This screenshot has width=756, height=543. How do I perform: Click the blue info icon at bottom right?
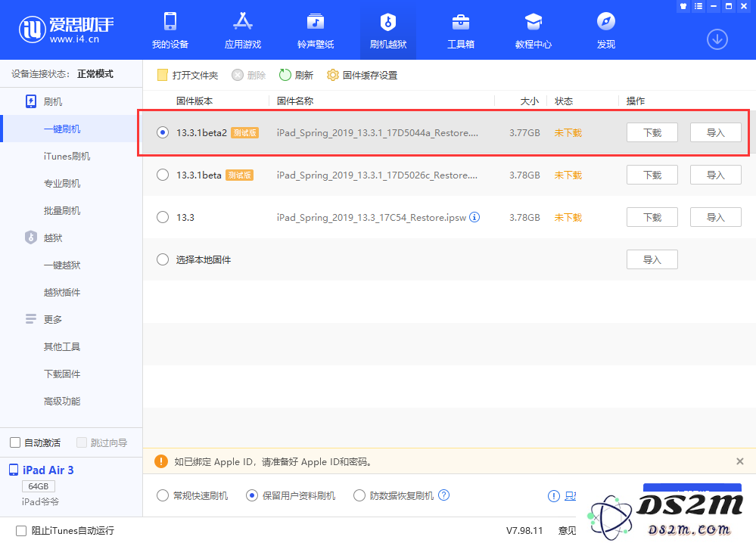click(553, 496)
